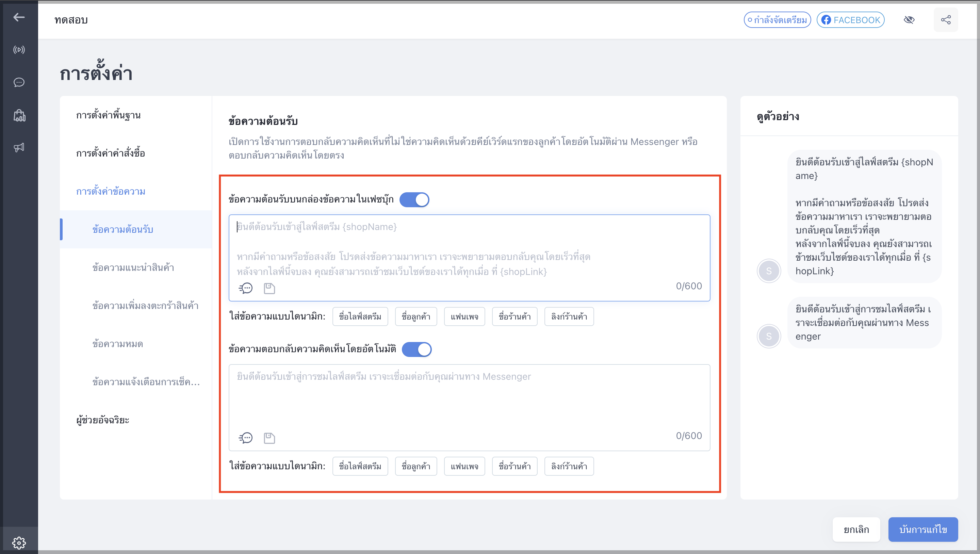Click avatar S beside first preview message
Image resolution: width=980 pixels, height=554 pixels.
click(768, 271)
